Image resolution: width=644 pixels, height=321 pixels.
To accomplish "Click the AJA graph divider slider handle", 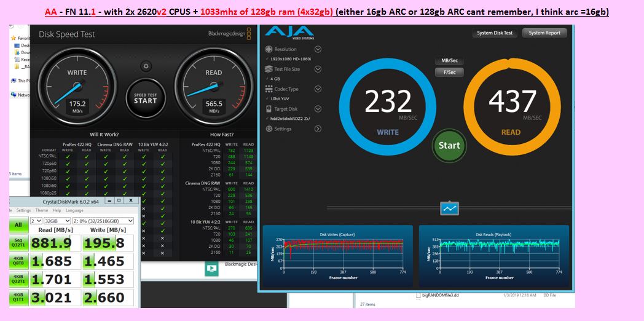I will [450, 208].
